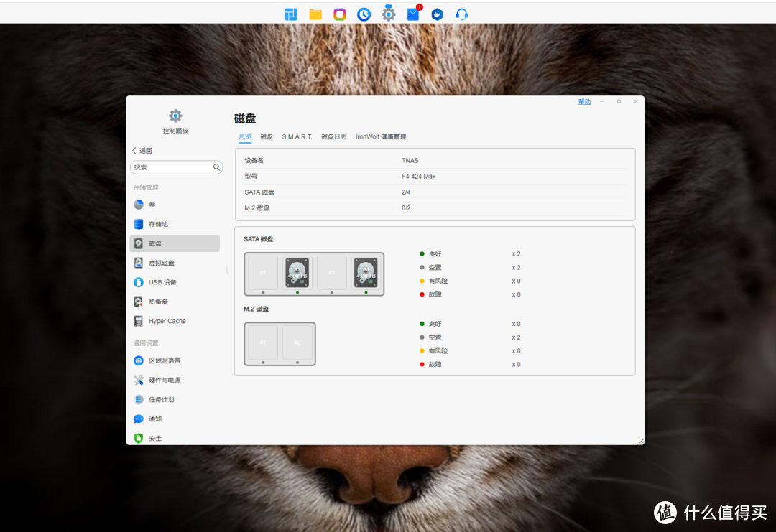Viewport: 776px width, 532px height.
Task: Go to the 卷 volume section
Action: coord(152,205)
